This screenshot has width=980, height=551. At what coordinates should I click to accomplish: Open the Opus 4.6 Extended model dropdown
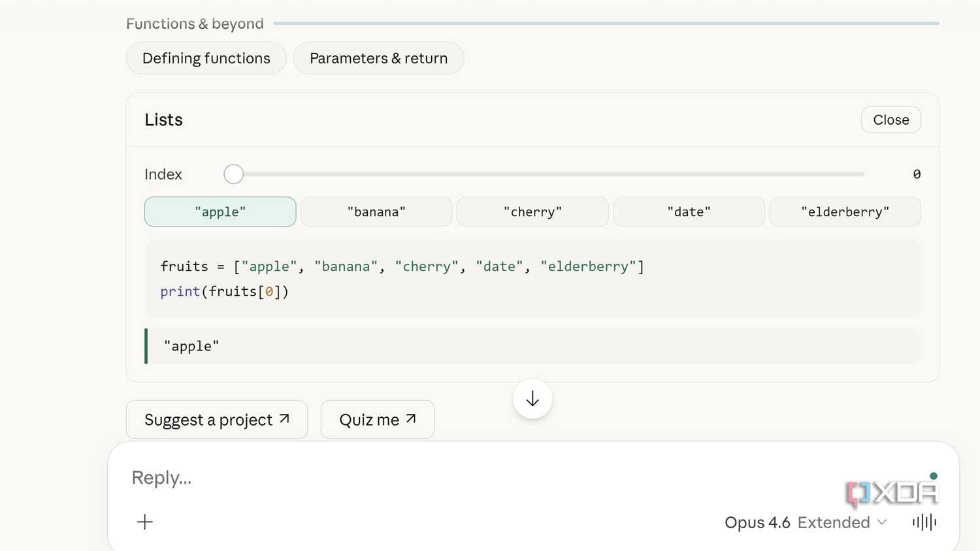click(x=806, y=522)
